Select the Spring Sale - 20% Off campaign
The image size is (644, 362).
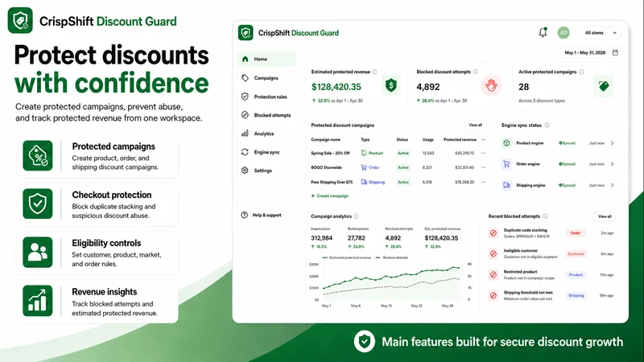(x=331, y=153)
